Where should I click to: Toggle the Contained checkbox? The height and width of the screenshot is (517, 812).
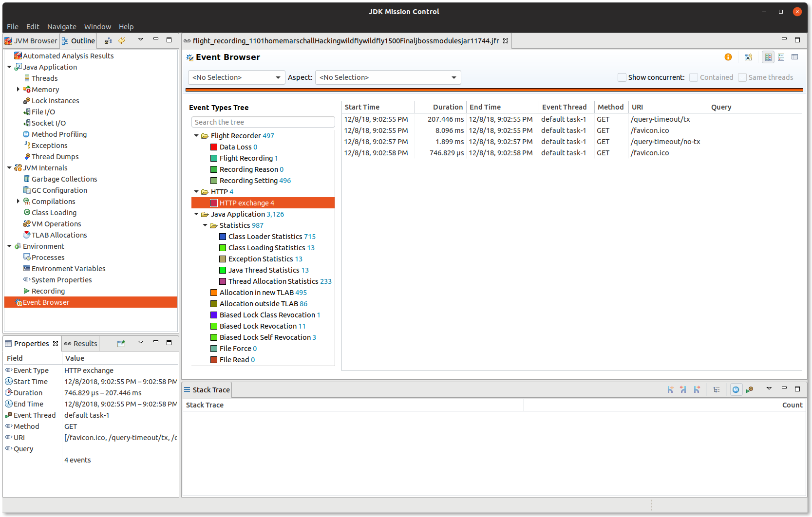pos(694,77)
